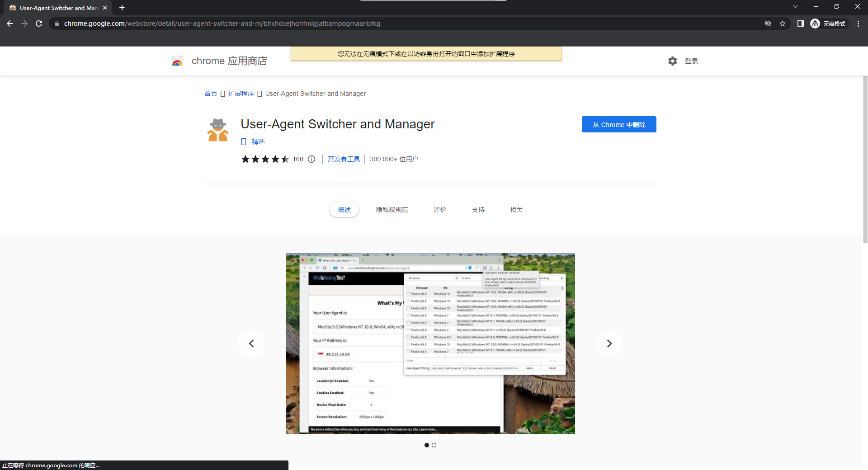Click the lock icon in address bar
Viewport: 868px width, 470px height.
click(x=57, y=23)
